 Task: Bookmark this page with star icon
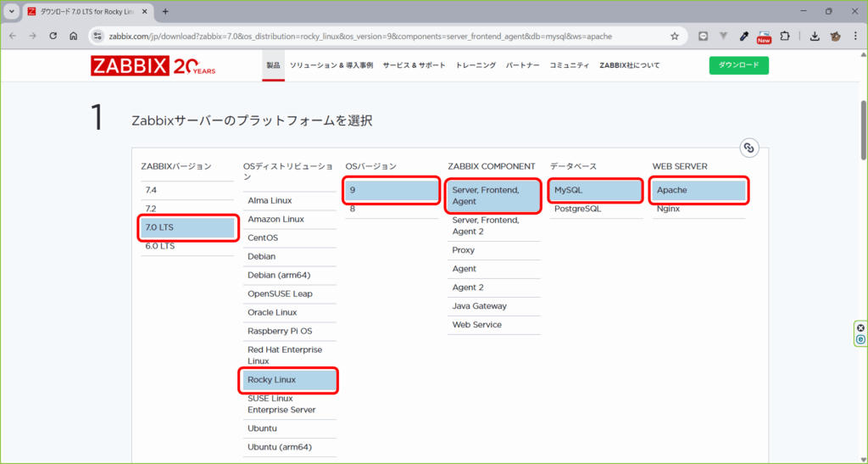click(674, 36)
